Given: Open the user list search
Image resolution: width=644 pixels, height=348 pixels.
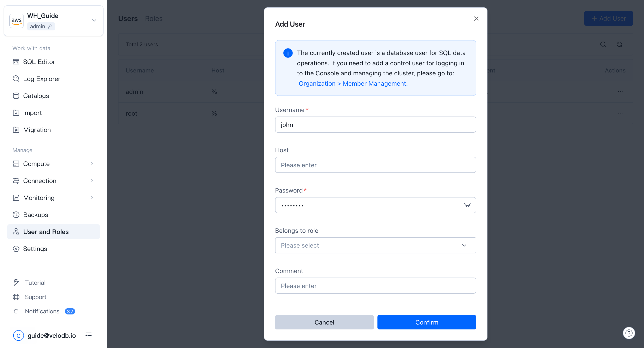Looking at the screenshot, I should pos(603,44).
